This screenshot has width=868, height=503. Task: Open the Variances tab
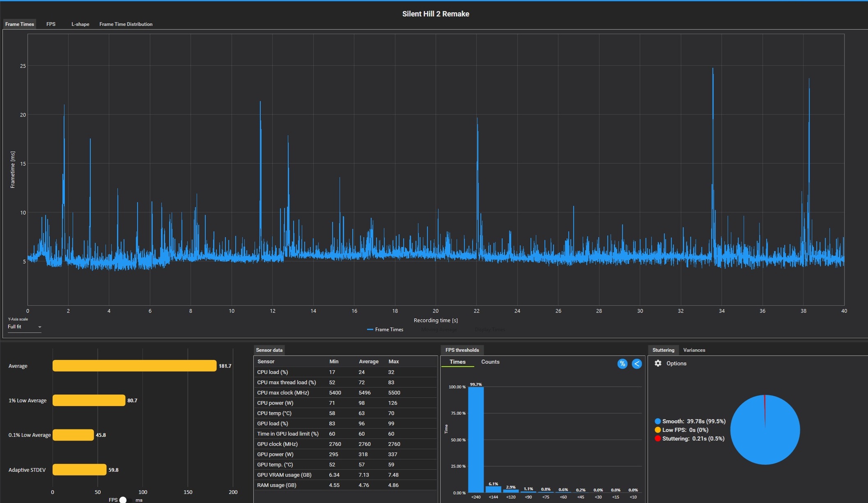tap(694, 350)
